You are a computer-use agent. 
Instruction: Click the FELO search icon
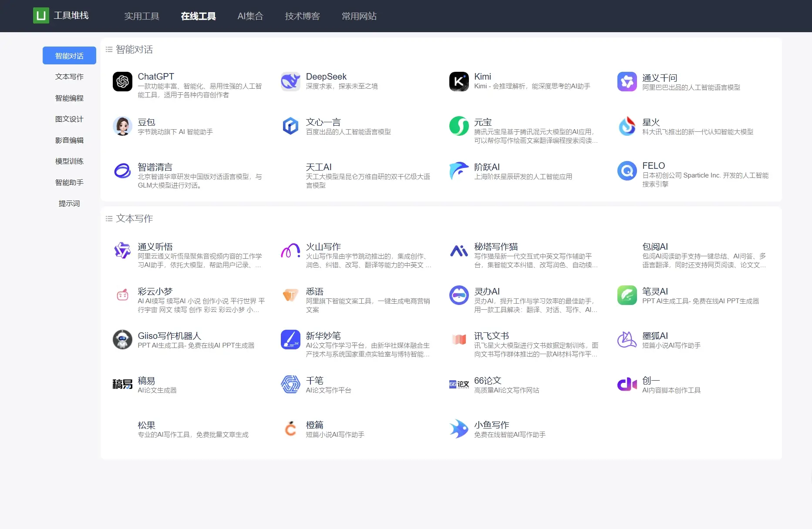(627, 171)
